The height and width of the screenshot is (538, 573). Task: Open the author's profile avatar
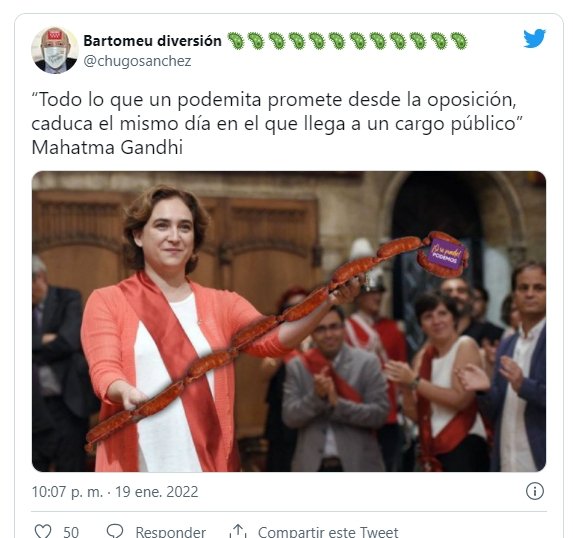coord(55,50)
